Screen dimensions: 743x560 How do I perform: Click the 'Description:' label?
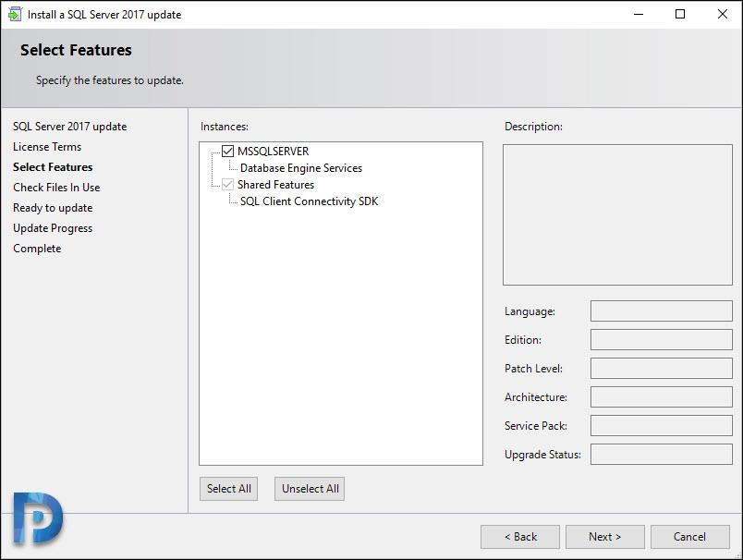[x=533, y=127]
